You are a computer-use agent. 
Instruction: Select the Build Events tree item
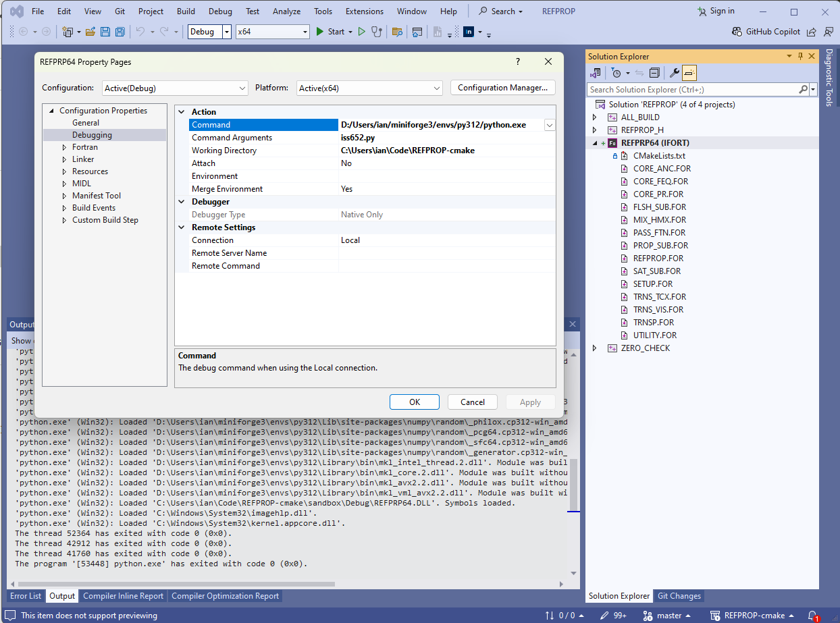pyautogui.click(x=94, y=208)
